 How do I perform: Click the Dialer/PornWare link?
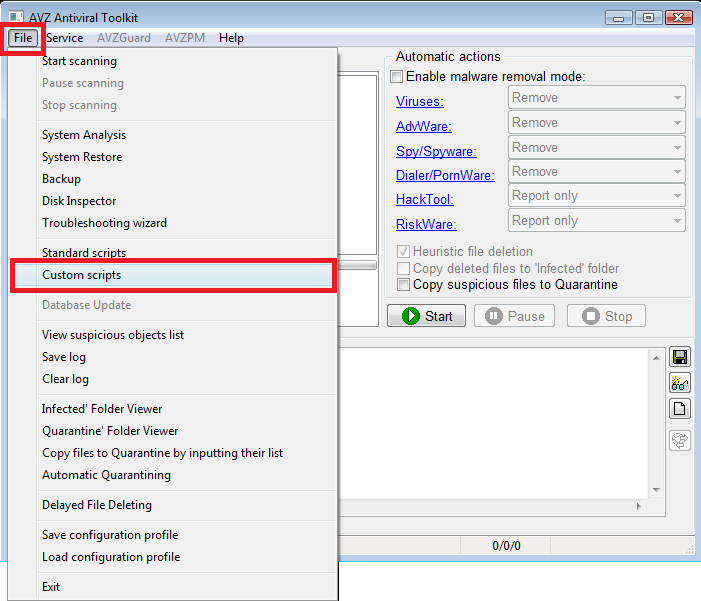pos(445,175)
